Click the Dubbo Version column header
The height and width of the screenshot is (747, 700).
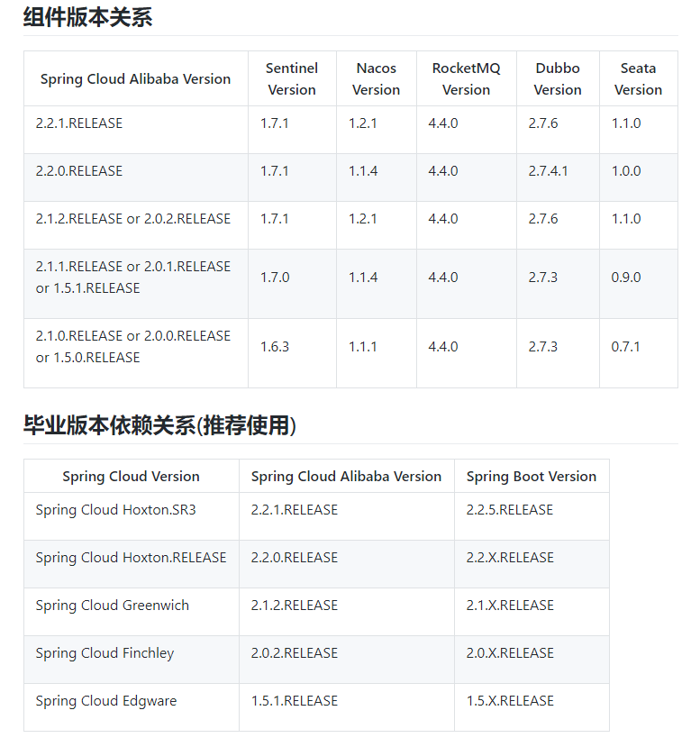(x=558, y=78)
